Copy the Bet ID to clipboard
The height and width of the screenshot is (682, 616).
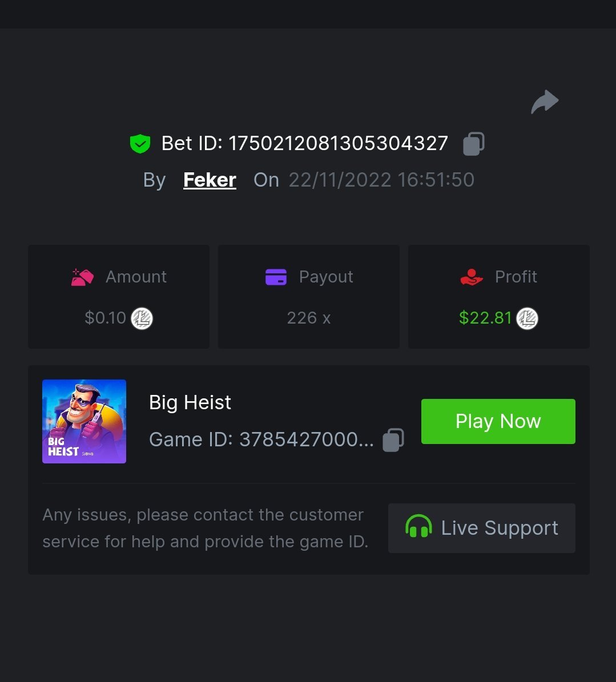473,144
